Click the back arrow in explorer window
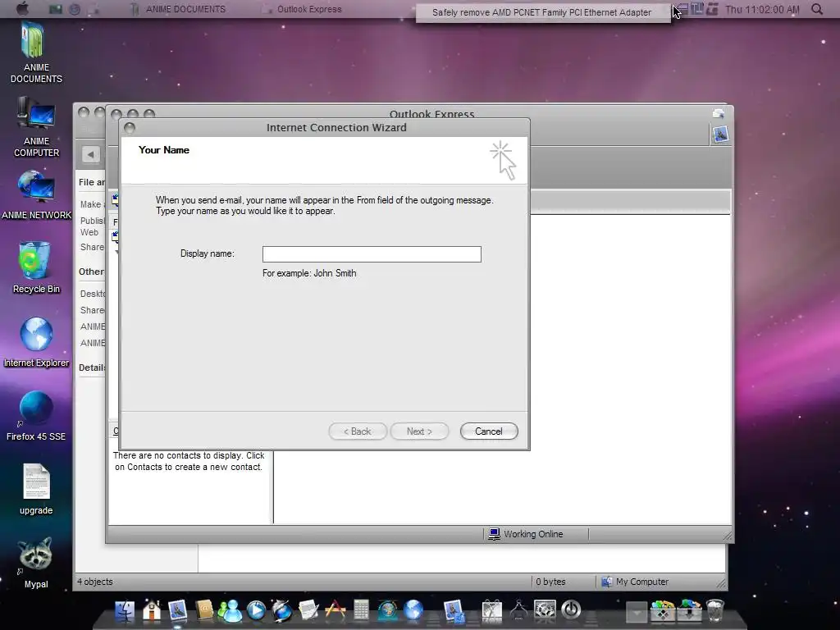This screenshot has width=840, height=630. click(90, 155)
